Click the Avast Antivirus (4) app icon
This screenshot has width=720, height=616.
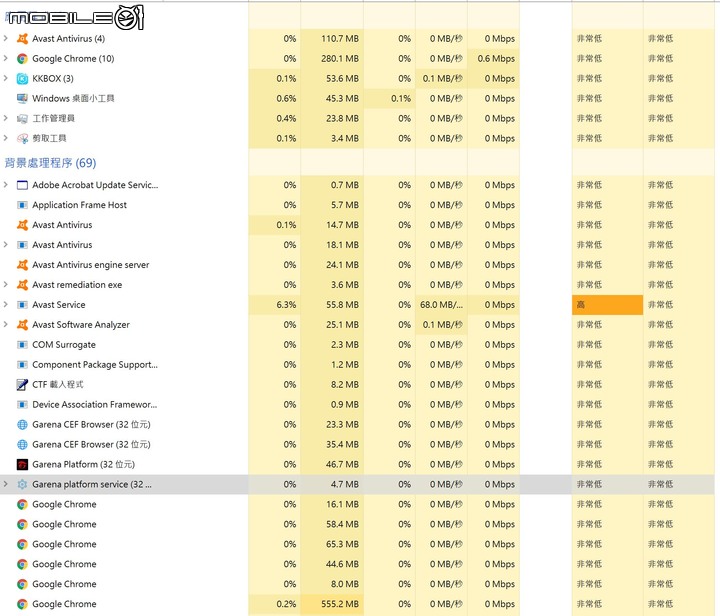click(x=22, y=39)
